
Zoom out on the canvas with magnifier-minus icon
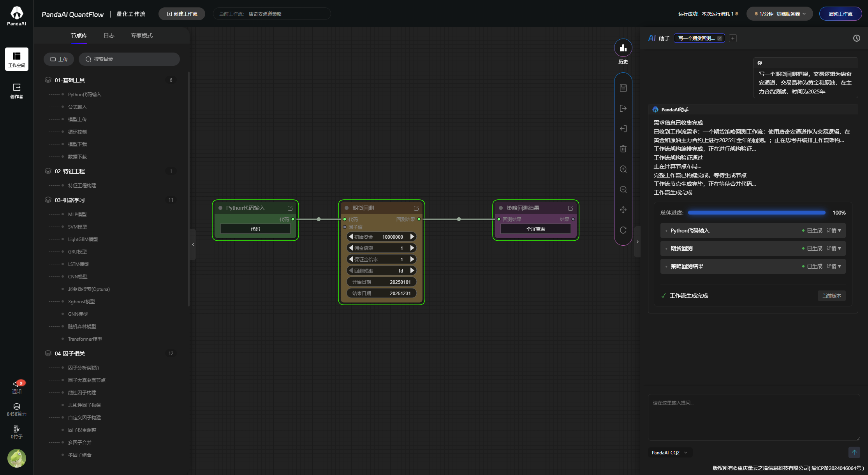coord(623,189)
